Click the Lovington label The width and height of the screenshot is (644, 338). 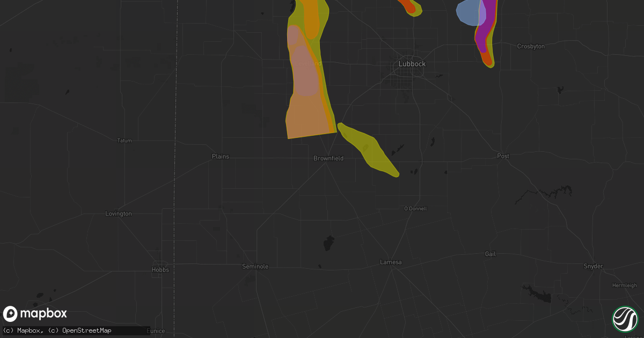click(x=119, y=214)
